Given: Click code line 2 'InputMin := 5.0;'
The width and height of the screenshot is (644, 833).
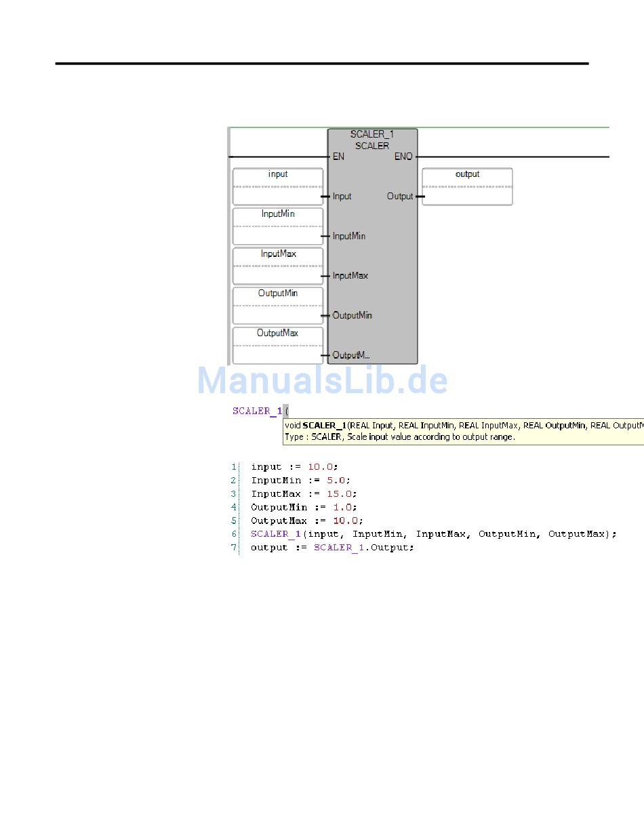Looking at the screenshot, I should (301, 480).
